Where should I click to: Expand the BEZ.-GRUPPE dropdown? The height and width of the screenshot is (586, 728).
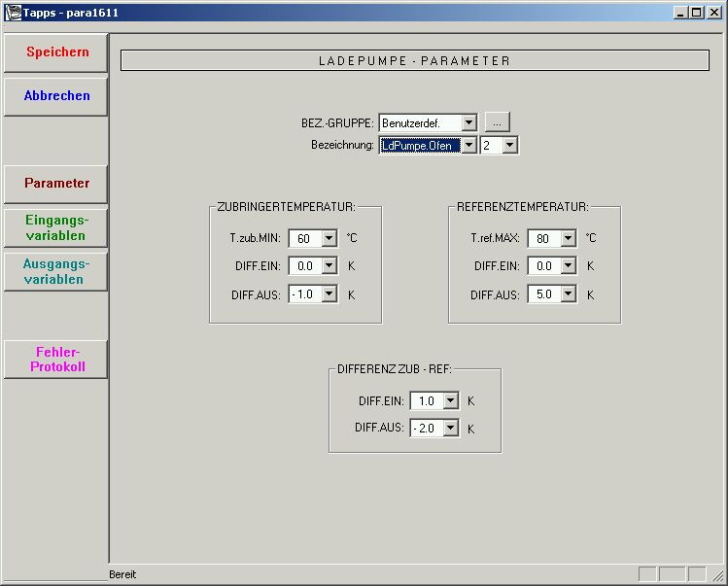pyautogui.click(x=469, y=123)
